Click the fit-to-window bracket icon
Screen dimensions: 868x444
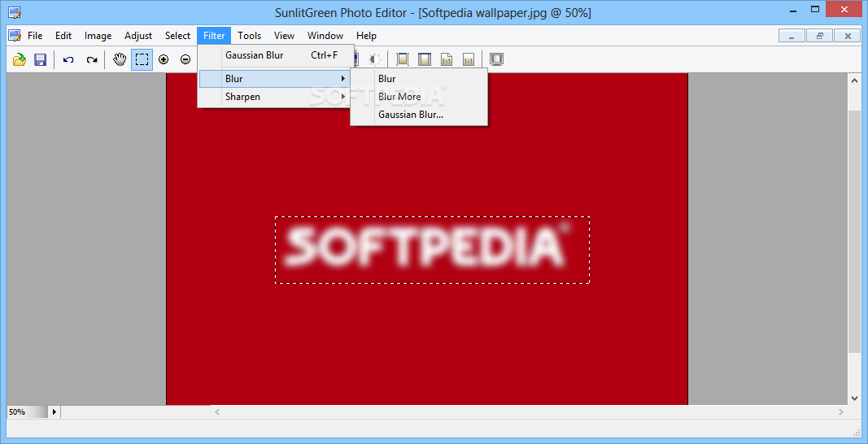[x=403, y=59]
